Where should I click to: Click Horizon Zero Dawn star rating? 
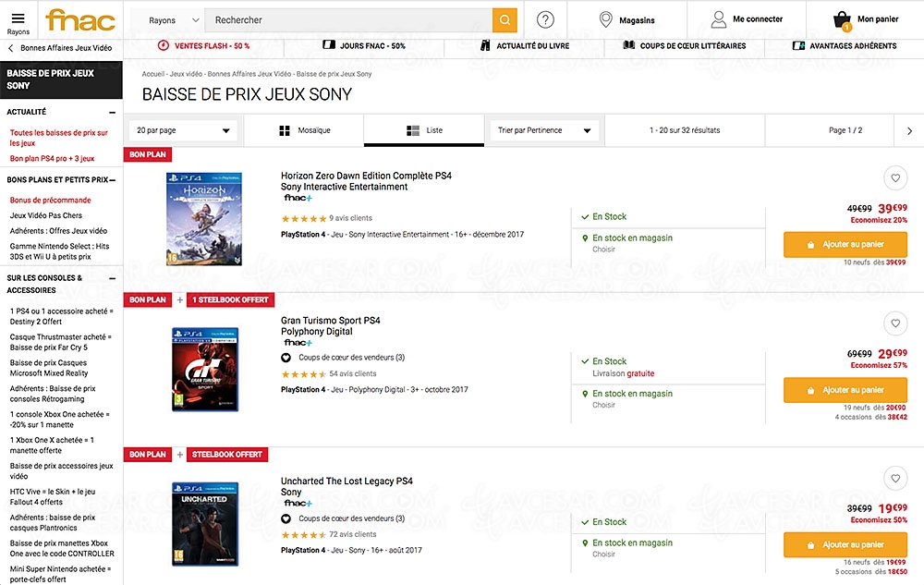pos(303,218)
